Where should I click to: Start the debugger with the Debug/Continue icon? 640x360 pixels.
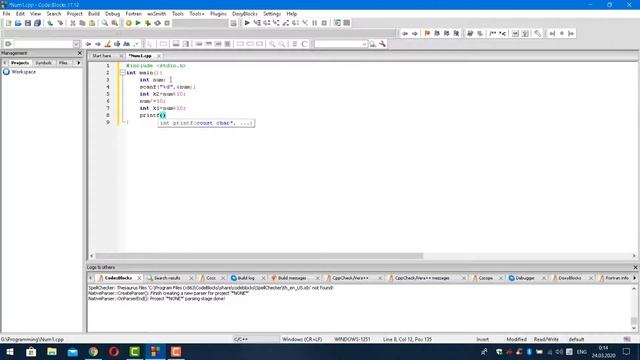click(x=247, y=23)
